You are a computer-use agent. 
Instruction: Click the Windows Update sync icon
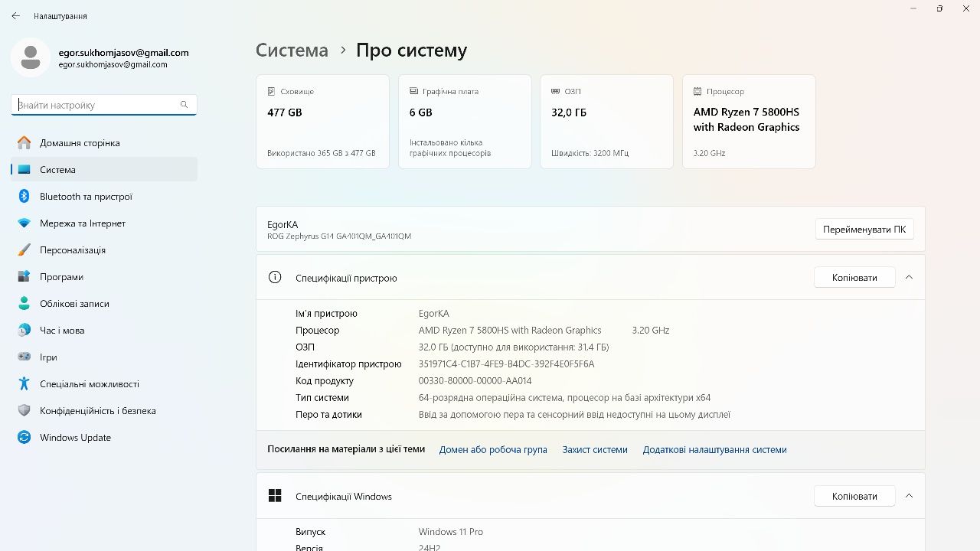click(24, 438)
